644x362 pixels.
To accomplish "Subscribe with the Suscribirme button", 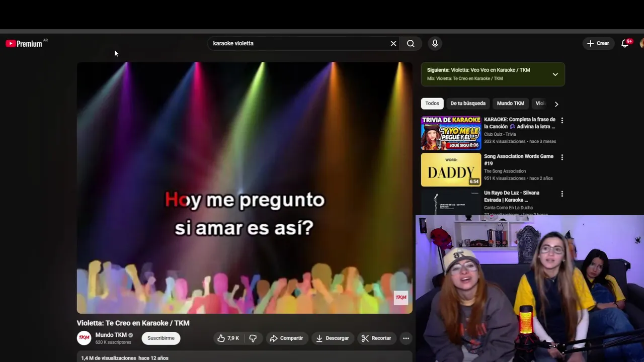I will [161, 338].
